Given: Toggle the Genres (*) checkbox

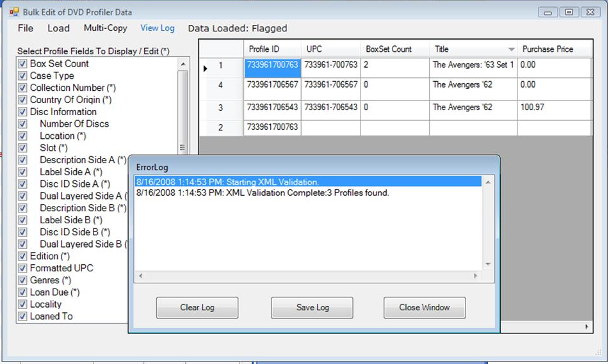Looking at the screenshot, I should coord(22,280).
